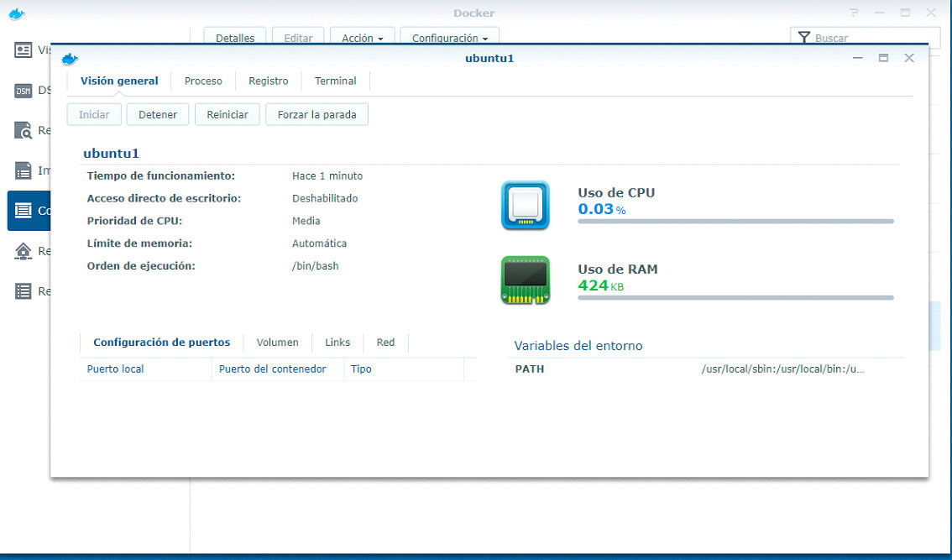
Task: Click the Buscar search field
Action: [866, 38]
